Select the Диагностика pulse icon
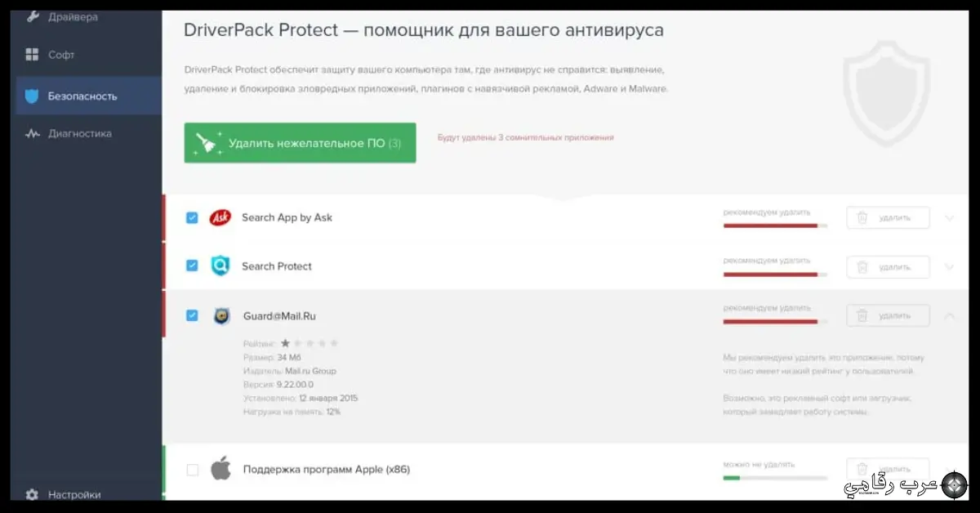The image size is (980, 513). pyautogui.click(x=33, y=133)
